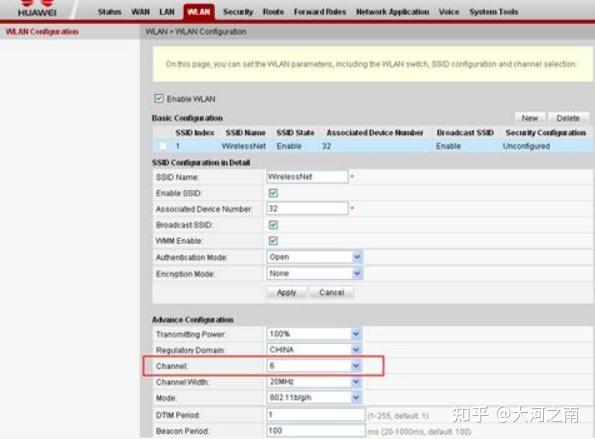The height and width of the screenshot is (439, 595).
Task: Click the SSID Name input field
Action: 307,177
